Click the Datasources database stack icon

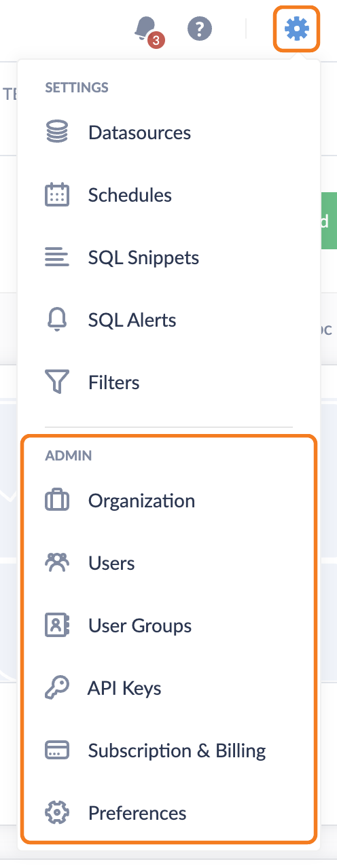[57, 132]
